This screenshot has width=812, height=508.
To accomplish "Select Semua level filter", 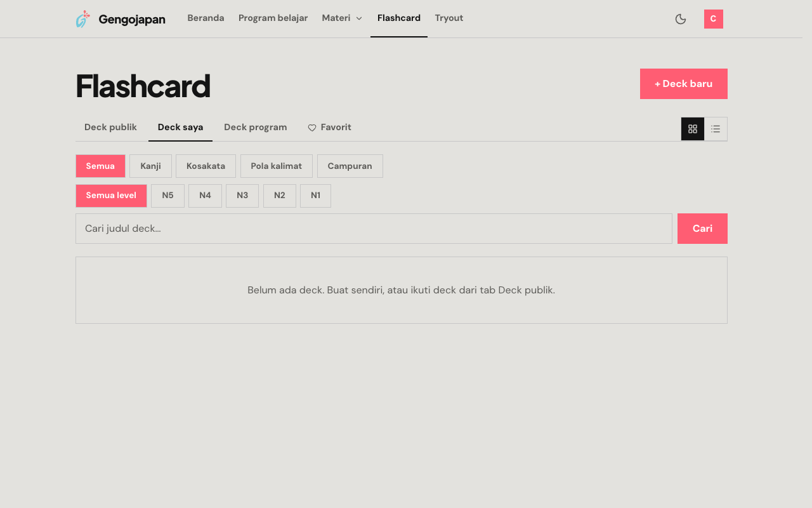I will click(111, 196).
